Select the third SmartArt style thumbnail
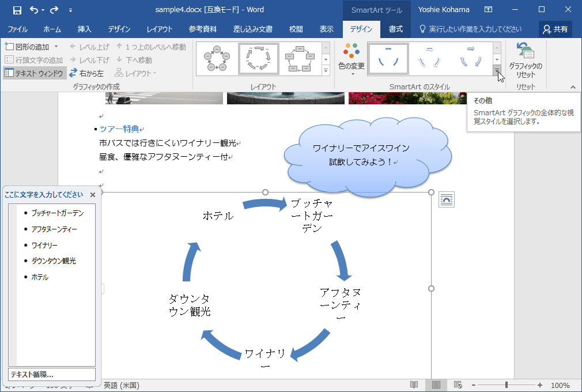The height and width of the screenshot is (392, 582). coord(471,59)
